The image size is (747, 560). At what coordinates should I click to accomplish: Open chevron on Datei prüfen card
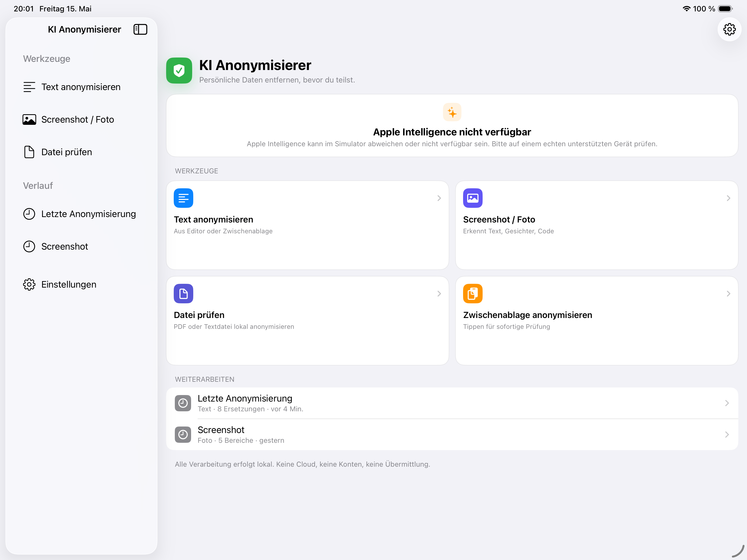pyautogui.click(x=439, y=294)
